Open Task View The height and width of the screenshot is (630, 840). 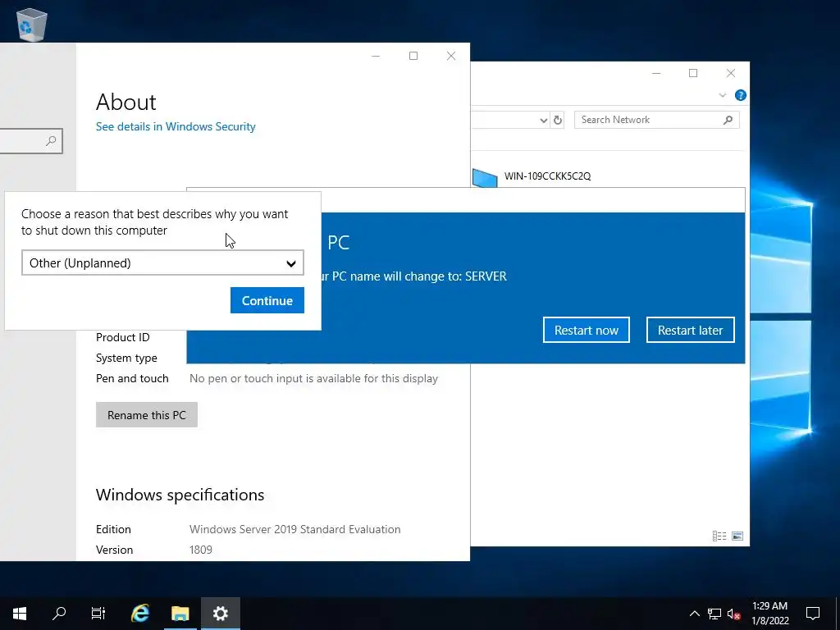point(98,613)
